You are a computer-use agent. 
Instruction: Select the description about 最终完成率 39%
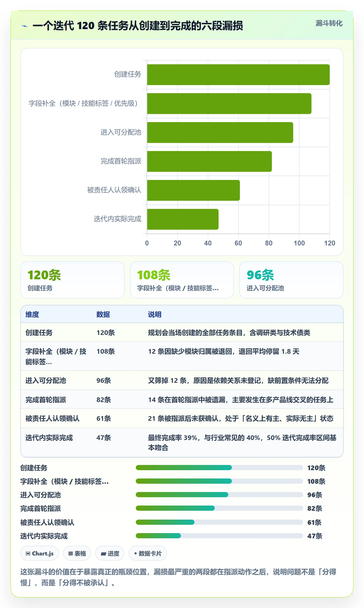(242, 443)
